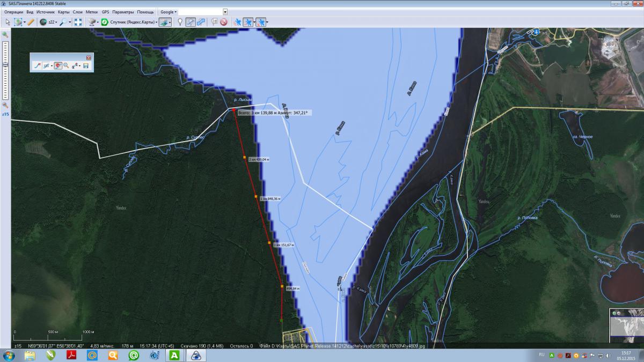Click the full screen mode icon
Viewport: 644px width, 362px height.
point(78,22)
